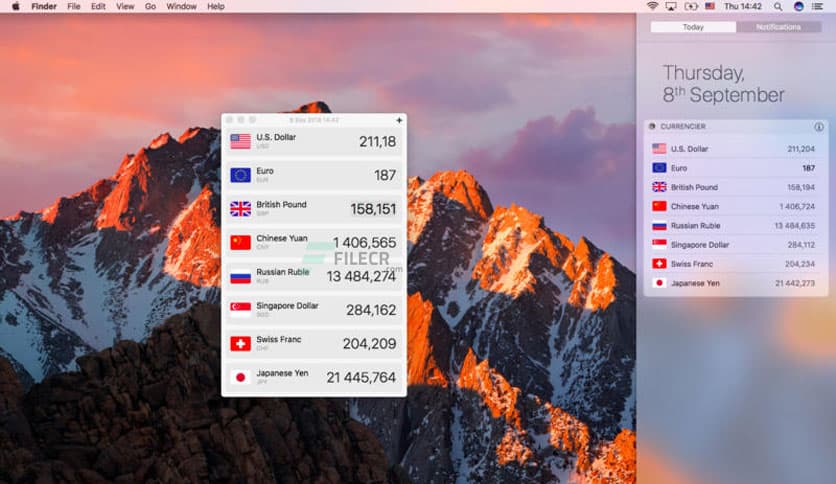Open the Help menu
Viewport: 836px width, 484px height.
[x=215, y=6]
